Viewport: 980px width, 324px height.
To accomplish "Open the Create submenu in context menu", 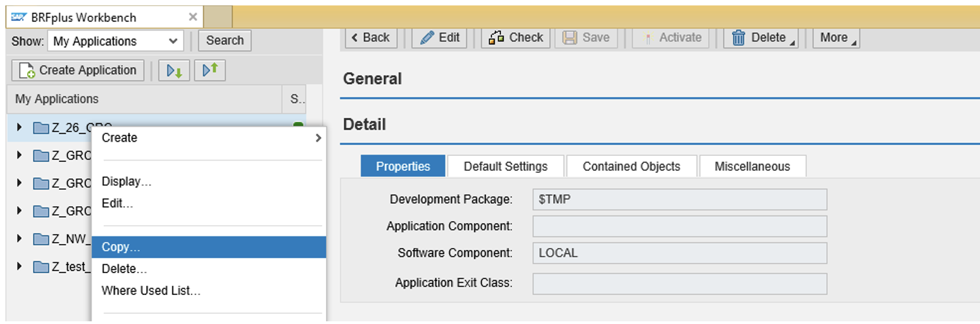I will click(x=209, y=138).
